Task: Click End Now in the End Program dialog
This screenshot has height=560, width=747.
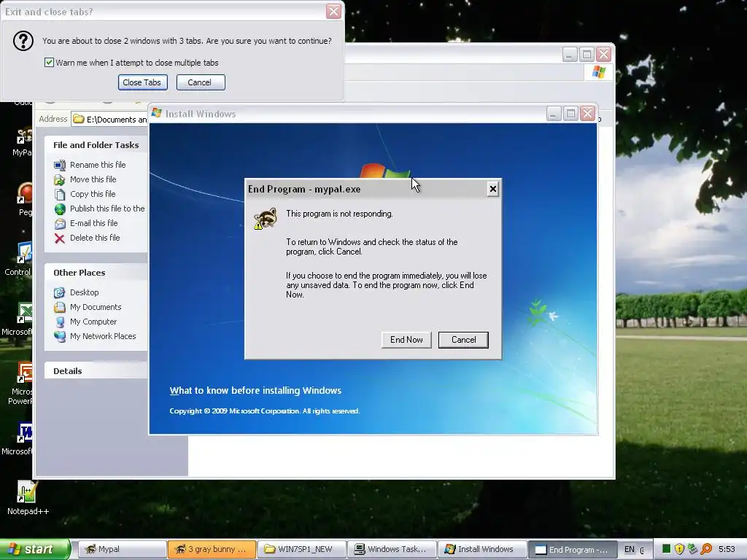Action: (406, 340)
